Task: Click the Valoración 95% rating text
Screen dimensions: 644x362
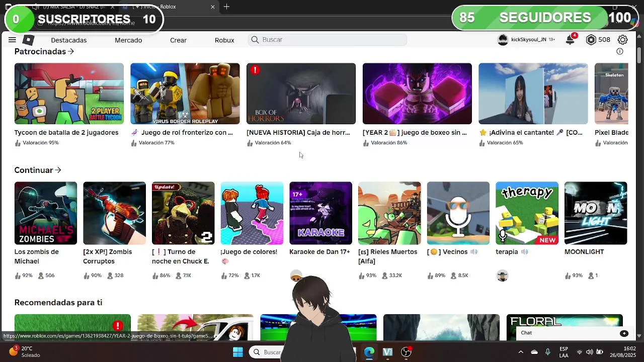Action: pos(41,143)
